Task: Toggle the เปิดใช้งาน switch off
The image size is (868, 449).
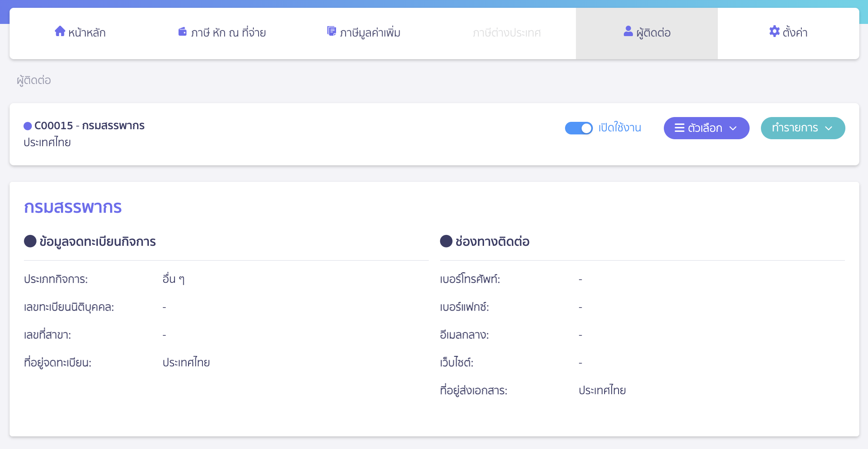Action: coord(579,128)
